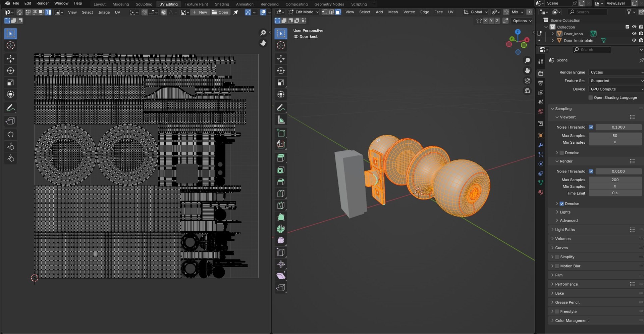
Task: Open the Modifiers wrench properties tab
Action: [541, 145]
